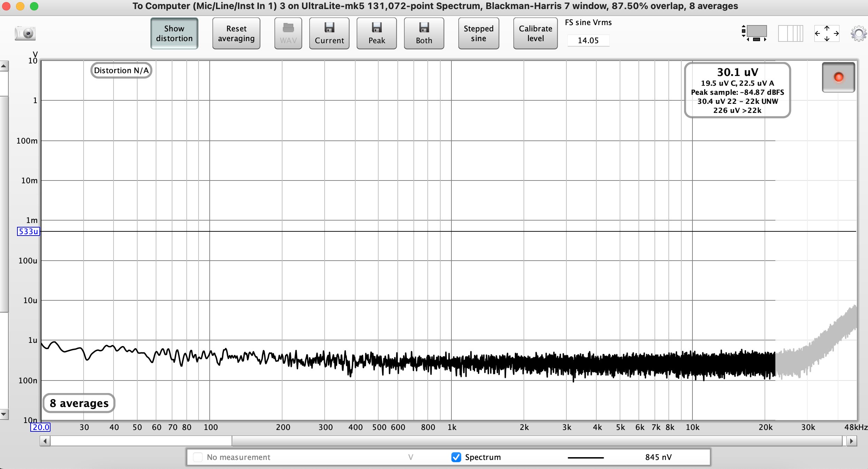Click Calibrate level button
The height and width of the screenshot is (469, 868).
tap(535, 33)
